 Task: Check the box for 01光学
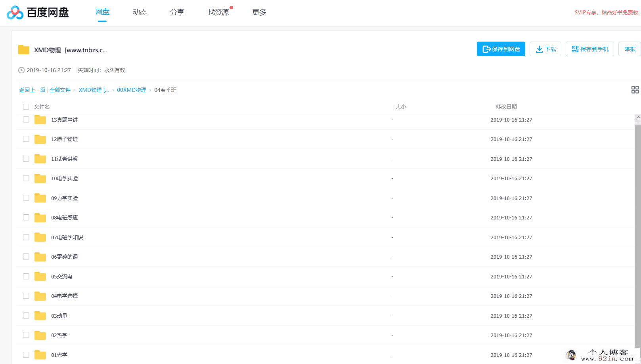(x=26, y=355)
